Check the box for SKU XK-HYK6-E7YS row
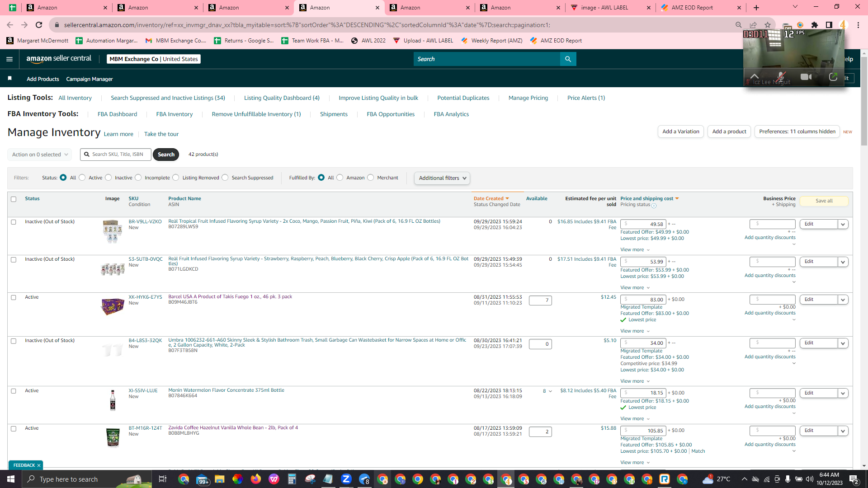 pyautogui.click(x=14, y=297)
